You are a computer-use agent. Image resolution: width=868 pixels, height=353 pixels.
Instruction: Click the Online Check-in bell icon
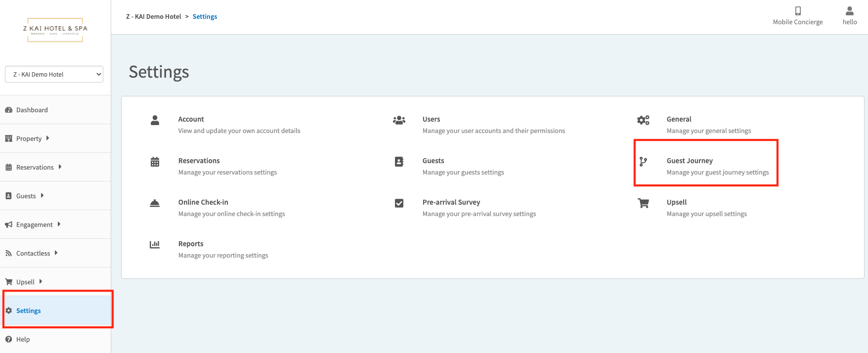tap(155, 203)
